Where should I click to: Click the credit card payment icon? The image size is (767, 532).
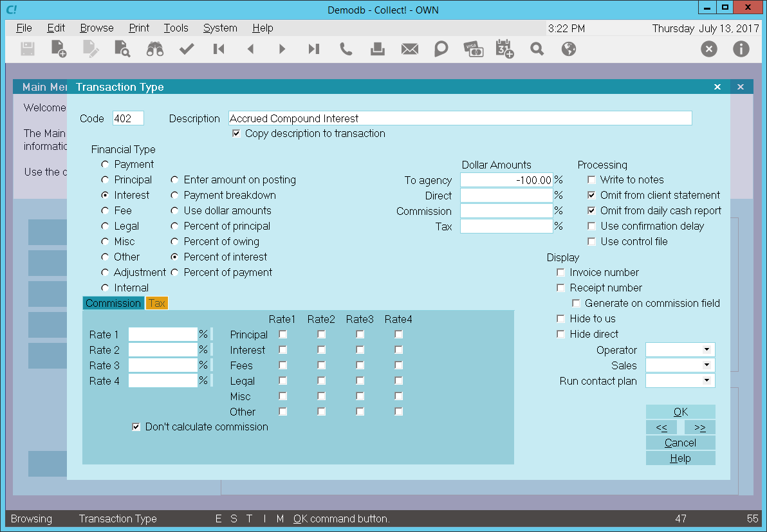[473, 49]
